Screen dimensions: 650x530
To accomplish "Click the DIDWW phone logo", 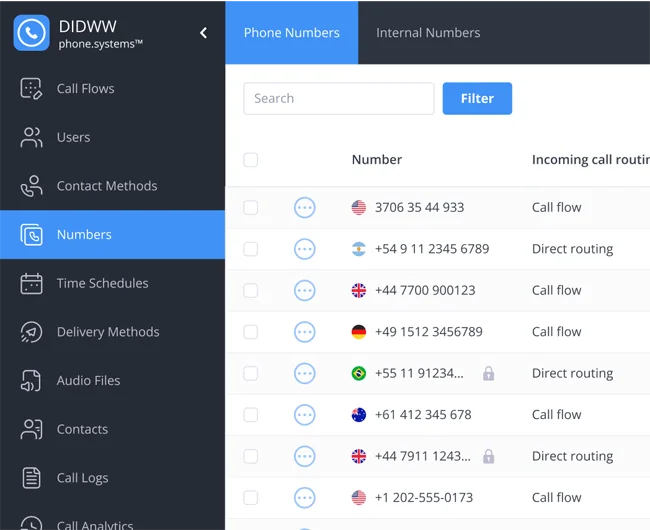I will click(31, 33).
